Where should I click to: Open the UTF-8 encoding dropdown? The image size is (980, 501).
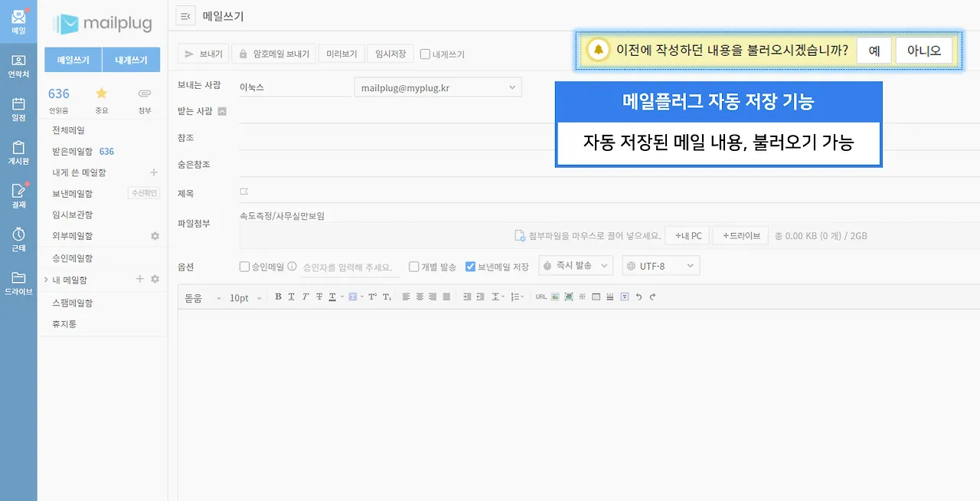pos(661,266)
